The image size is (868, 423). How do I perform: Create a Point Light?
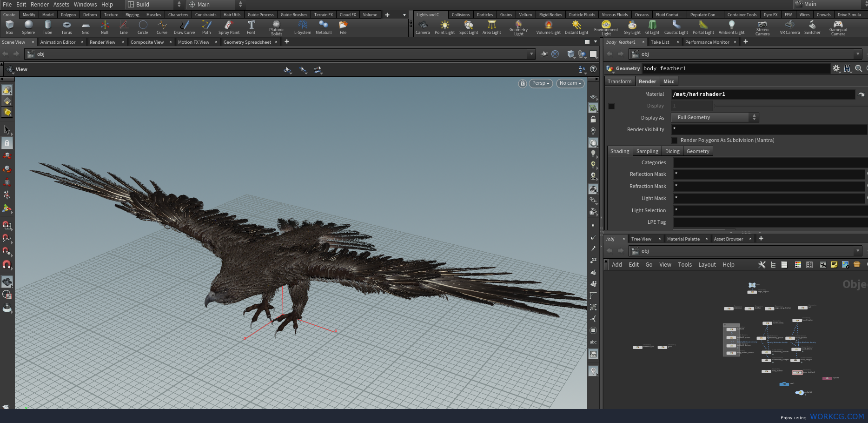pyautogui.click(x=444, y=27)
